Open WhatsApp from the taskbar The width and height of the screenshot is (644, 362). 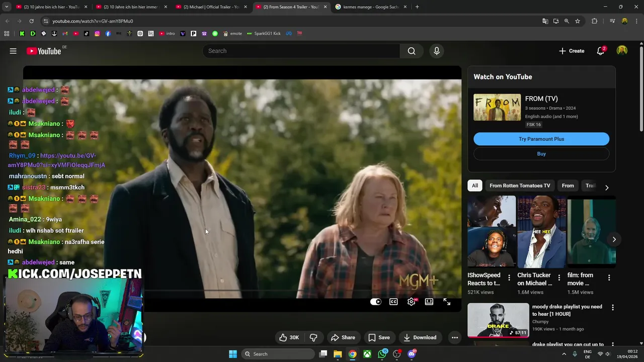tap(382, 354)
